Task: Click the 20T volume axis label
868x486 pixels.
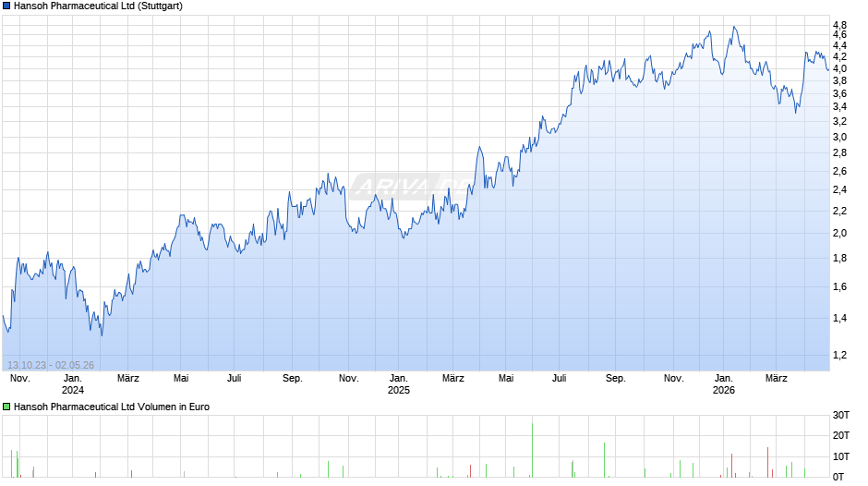Action: pos(841,435)
